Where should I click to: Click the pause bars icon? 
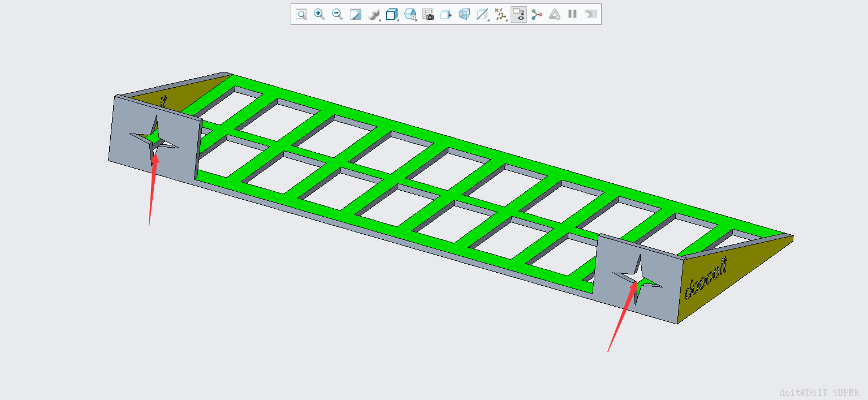click(573, 14)
